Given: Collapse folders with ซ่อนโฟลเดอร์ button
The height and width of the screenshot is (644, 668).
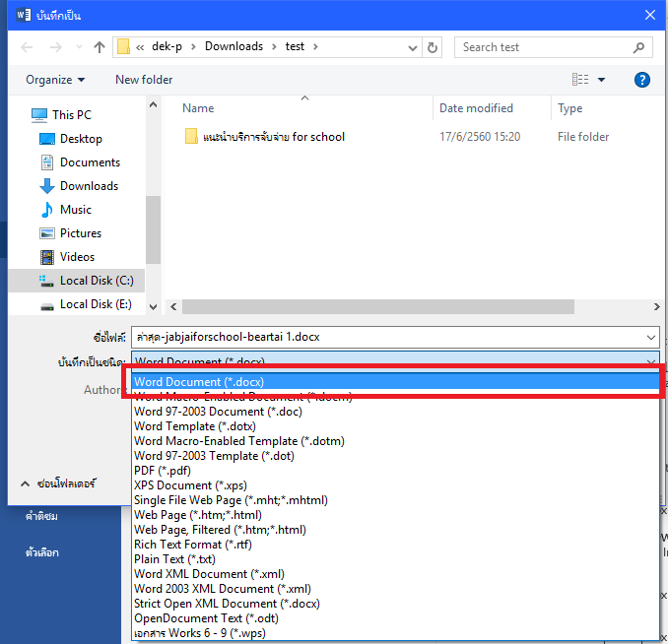Looking at the screenshot, I should (58, 483).
